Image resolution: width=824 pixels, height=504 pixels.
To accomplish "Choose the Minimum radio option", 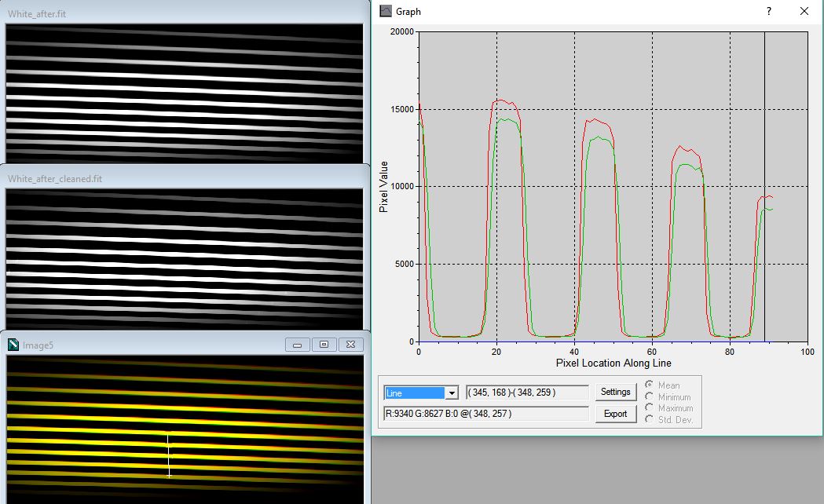I will click(650, 396).
